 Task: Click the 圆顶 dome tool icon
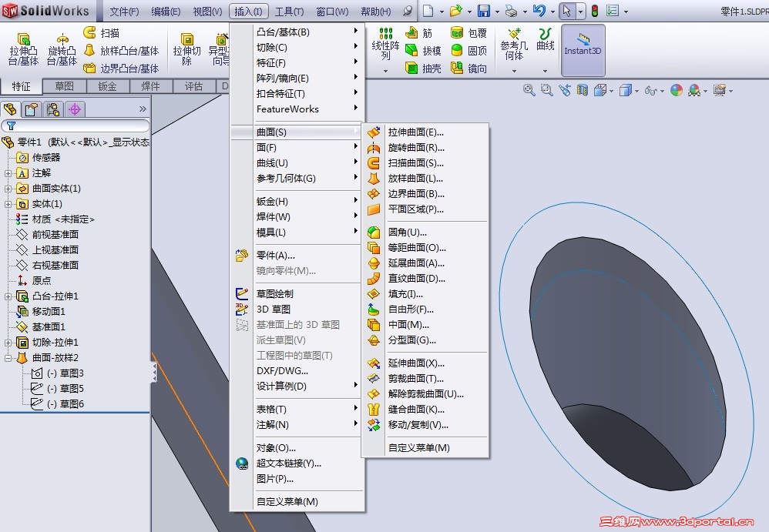[x=457, y=51]
